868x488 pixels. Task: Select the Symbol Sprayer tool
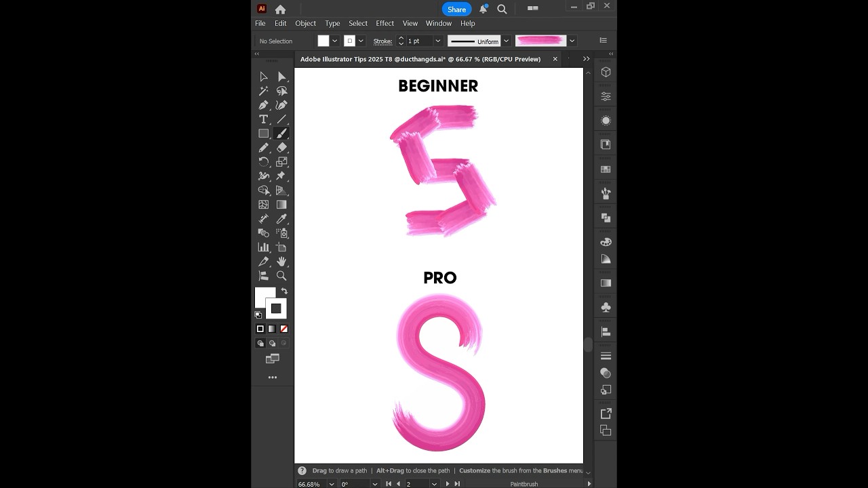(281, 233)
